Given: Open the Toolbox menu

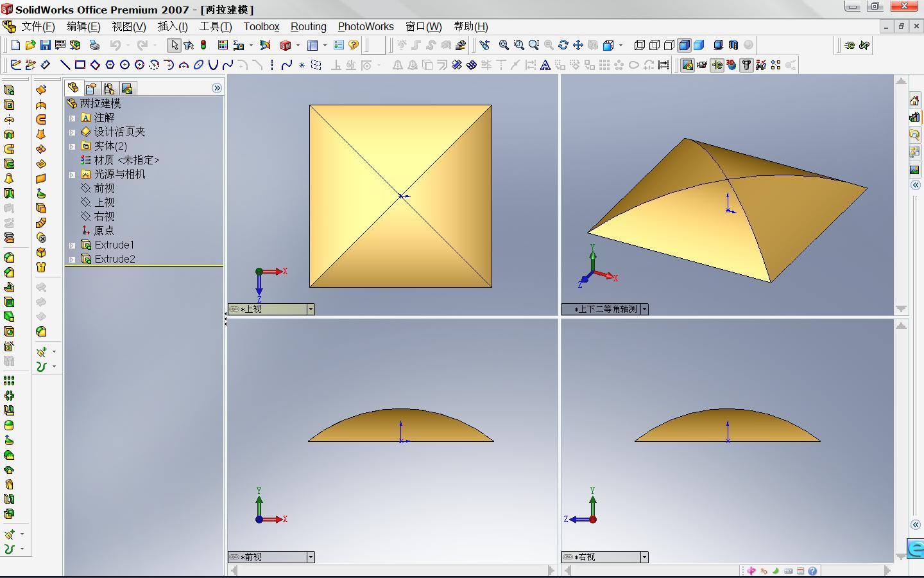Looking at the screenshot, I should coord(261,26).
